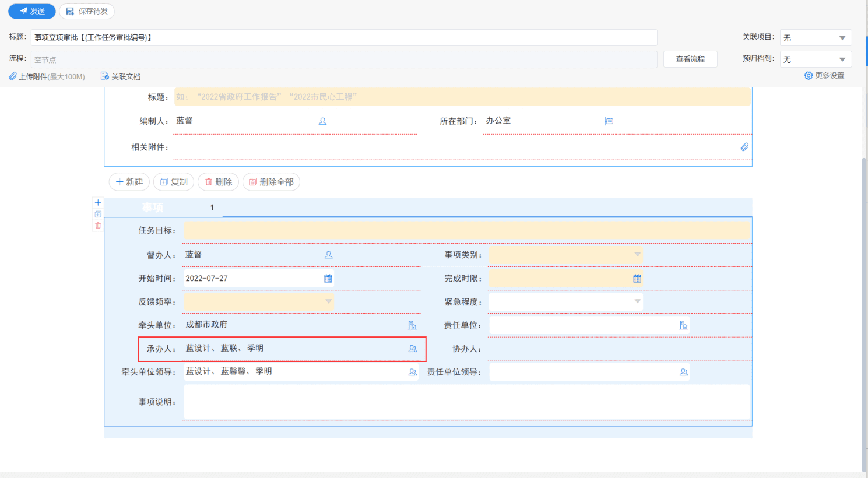Open 更多设置 gear settings
This screenshot has width=868, height=478.
tap(824, 76)
